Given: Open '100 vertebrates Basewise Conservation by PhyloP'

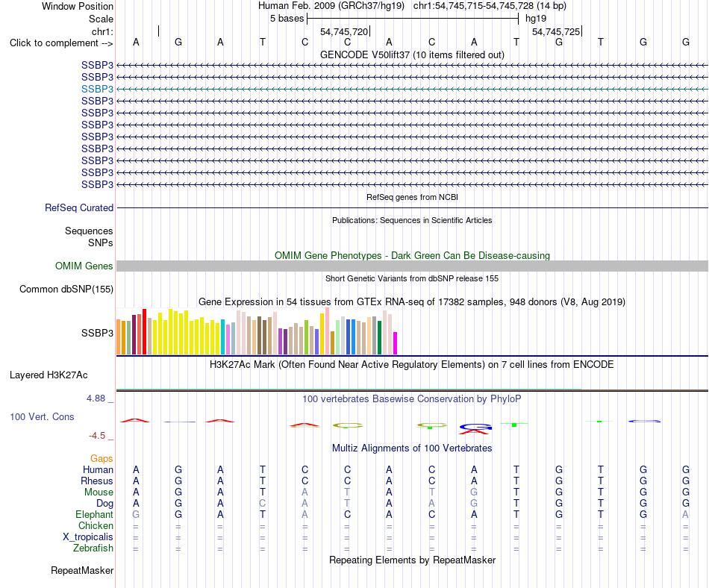Looking at the screenshot, I should coord(412,399).
